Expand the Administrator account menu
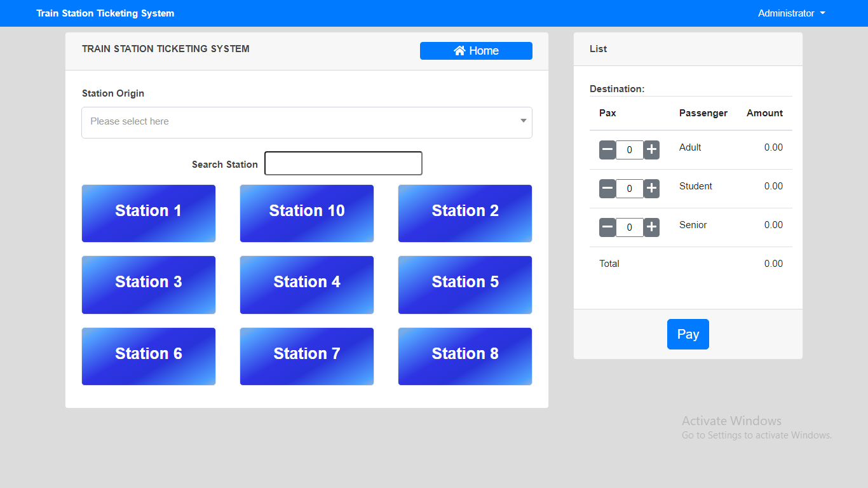868x488 pixels. [791, 13]
